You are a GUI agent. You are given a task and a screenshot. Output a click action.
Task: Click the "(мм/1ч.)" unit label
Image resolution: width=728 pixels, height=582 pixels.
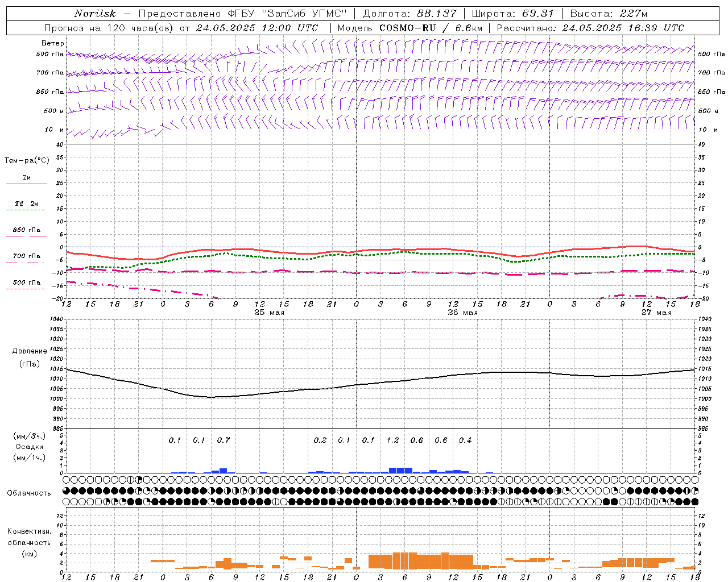point(30,458)
